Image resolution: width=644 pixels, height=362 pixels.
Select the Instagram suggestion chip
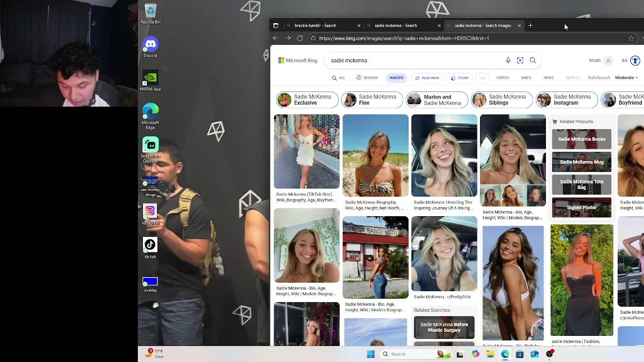(x=567, y=100)
